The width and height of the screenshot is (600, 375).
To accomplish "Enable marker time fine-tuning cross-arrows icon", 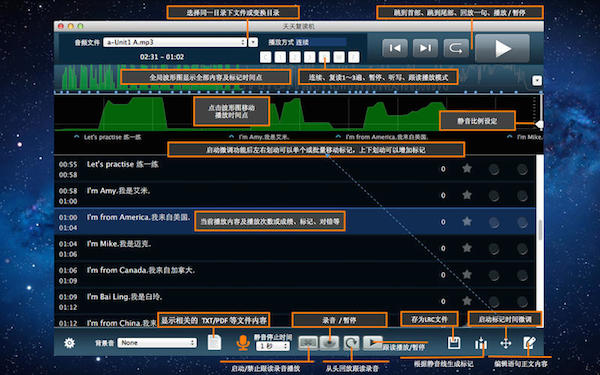I will pos(505,343).
